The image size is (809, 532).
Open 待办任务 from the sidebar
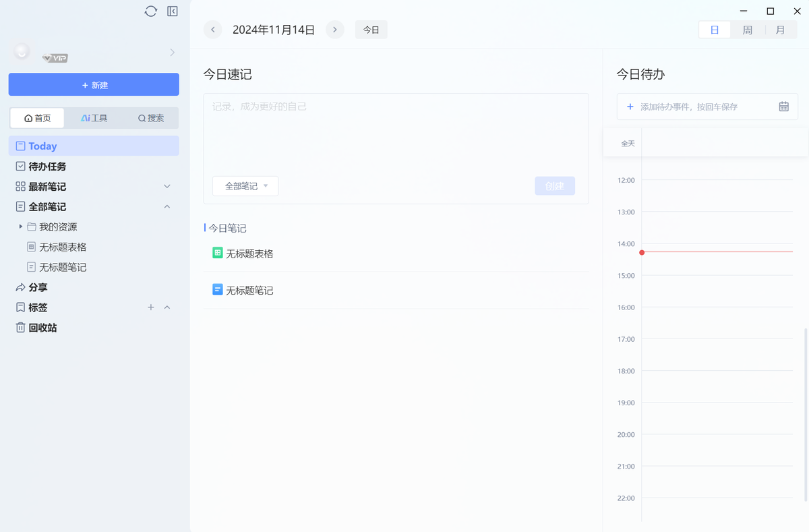point(47,166)
